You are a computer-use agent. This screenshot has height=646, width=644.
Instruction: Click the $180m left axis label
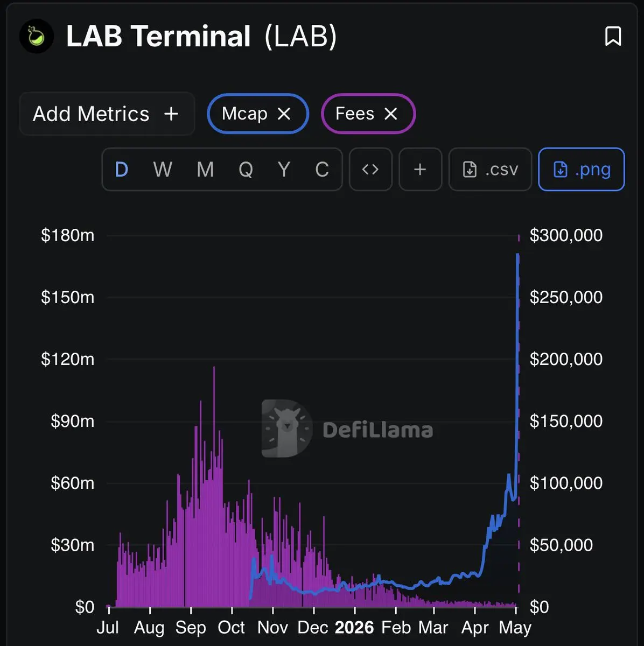tap(68, 235)
